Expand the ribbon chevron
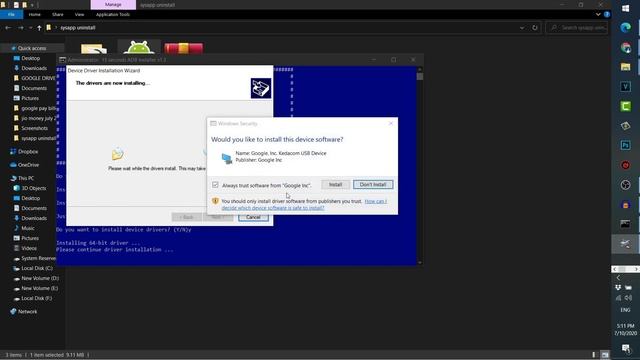The width and height of the screenshot is (640, 360). coord(598,14)
